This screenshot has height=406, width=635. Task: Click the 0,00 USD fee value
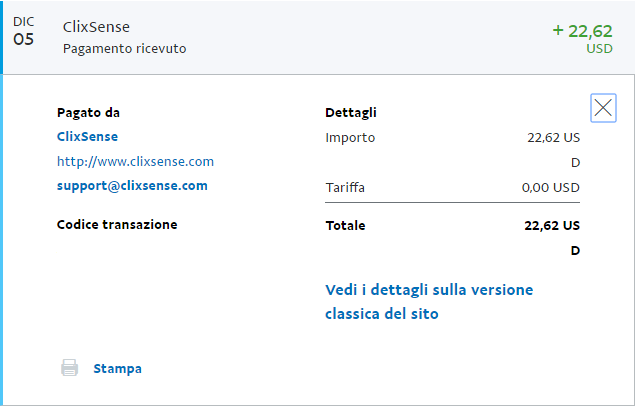click(551, 187)
